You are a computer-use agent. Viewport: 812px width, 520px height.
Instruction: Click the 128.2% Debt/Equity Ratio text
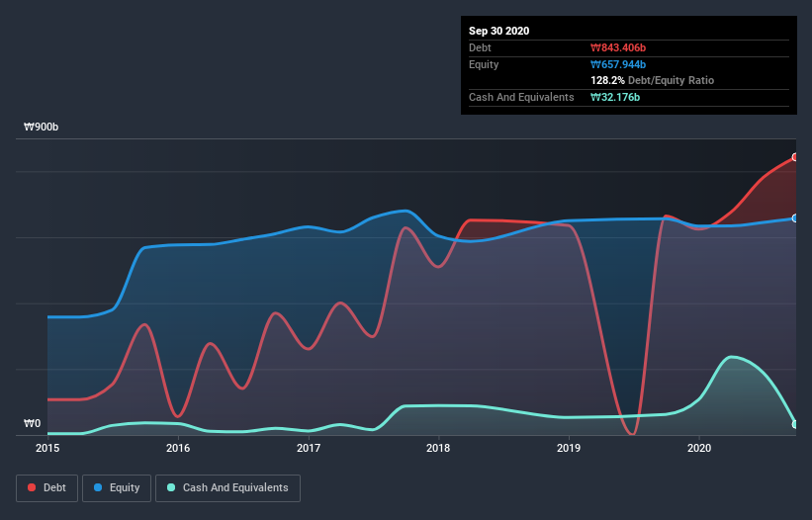(653, 81)
